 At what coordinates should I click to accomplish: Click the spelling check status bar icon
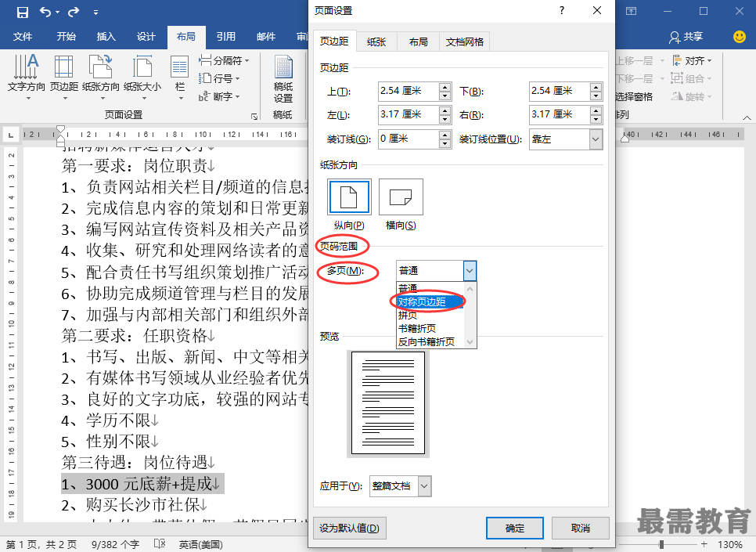[x=160, y=544]
